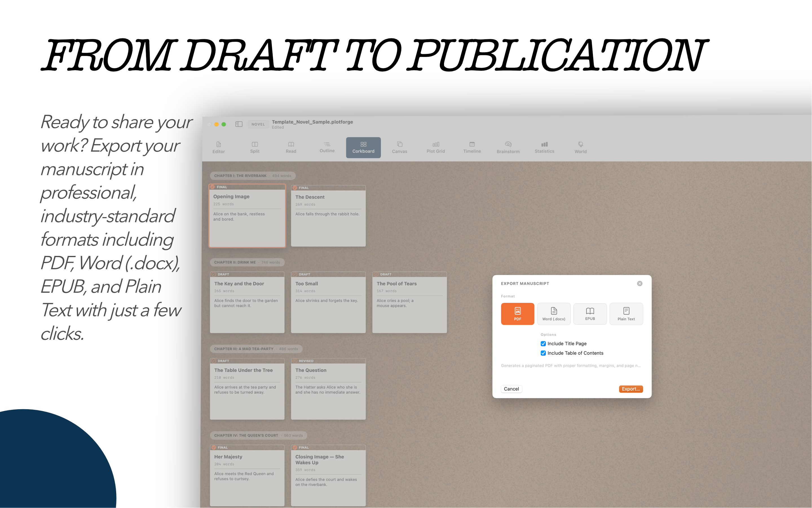Click Chapter II: Drink Me header
Viewport: 812px width, 508px height.
247,262
